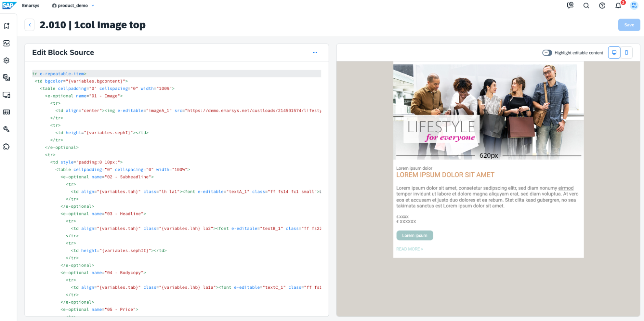The width and height of the screenshot is (644, 321).
Task: Click the struck-through € XXXX old price
Action: [402, 217]
